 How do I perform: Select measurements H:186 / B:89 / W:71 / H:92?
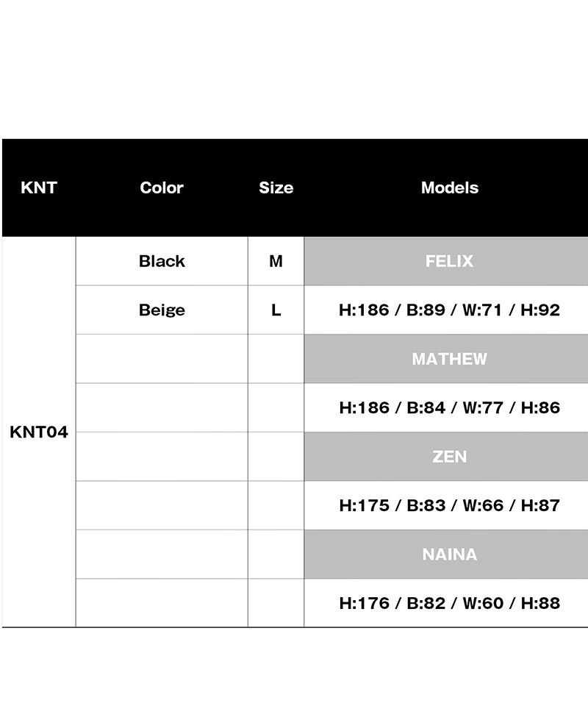(x=449, y=310)
